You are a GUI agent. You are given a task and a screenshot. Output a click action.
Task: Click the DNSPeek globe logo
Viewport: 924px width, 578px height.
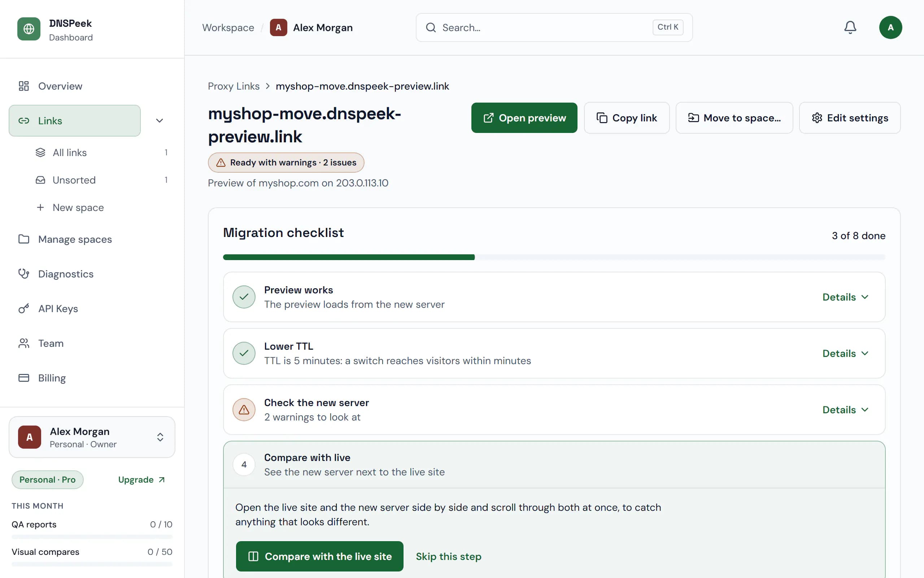(x=29, y=29)
